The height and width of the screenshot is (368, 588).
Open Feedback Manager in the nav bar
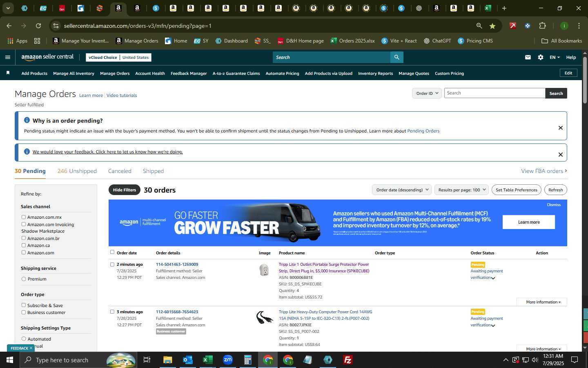189,73
